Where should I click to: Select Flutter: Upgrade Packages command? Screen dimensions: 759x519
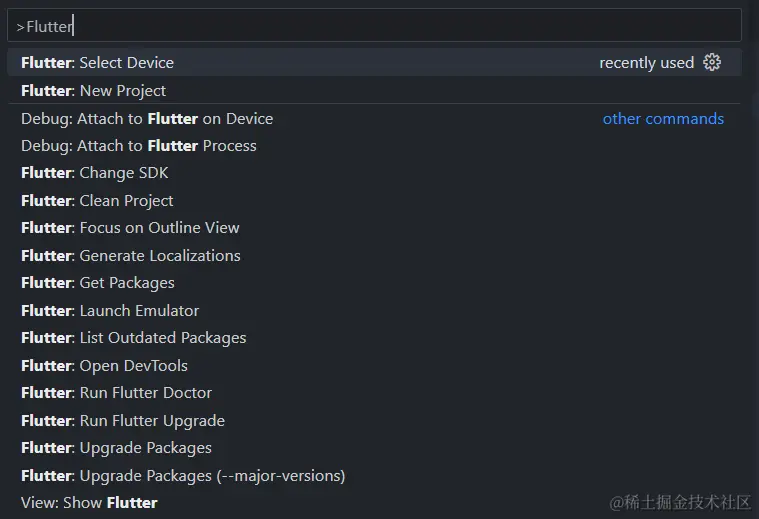(x=374, y=448)
